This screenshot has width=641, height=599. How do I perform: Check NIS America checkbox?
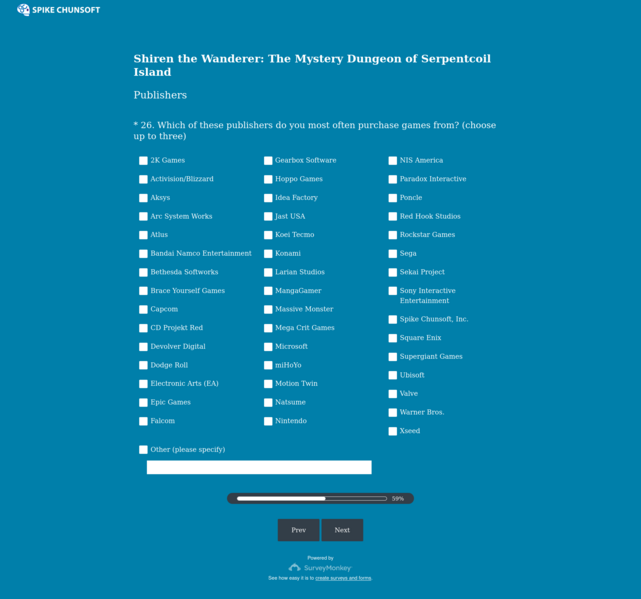click(x=393, y=161)
